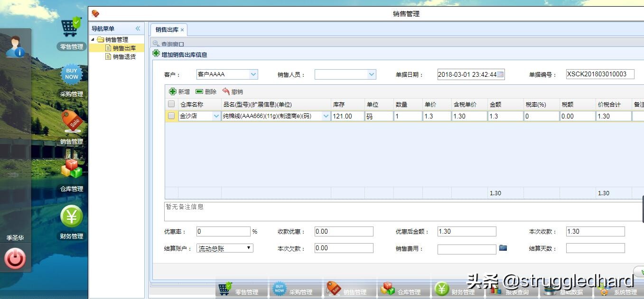Collapse the 导航菜单 panel with the chevron
This screenshot has width=644, height=299.
[x=137, y=28]
